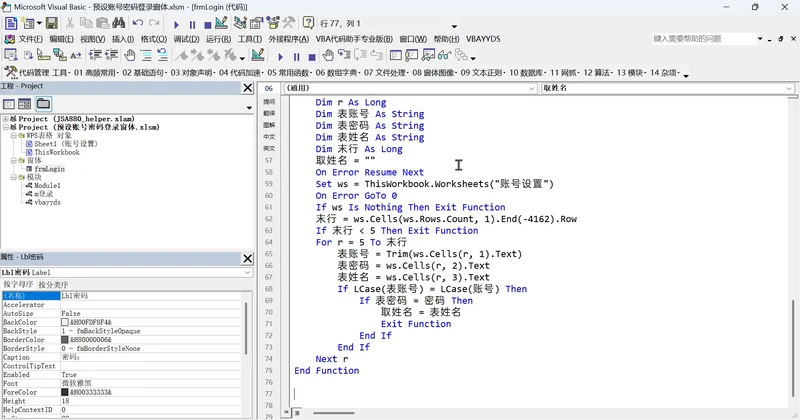Open the 编辑(E) menu
Screen dimensions: 800x420
[x=61, y=39]
